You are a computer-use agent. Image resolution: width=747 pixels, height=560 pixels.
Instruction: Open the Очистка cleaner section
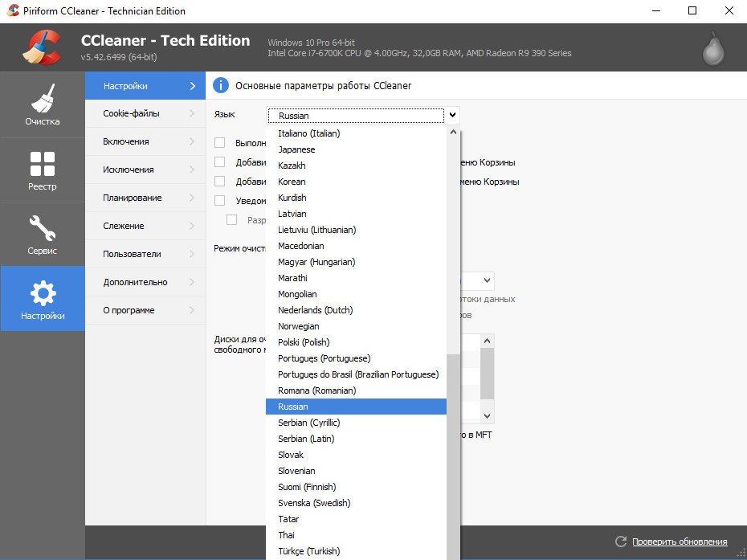point(43,105)
